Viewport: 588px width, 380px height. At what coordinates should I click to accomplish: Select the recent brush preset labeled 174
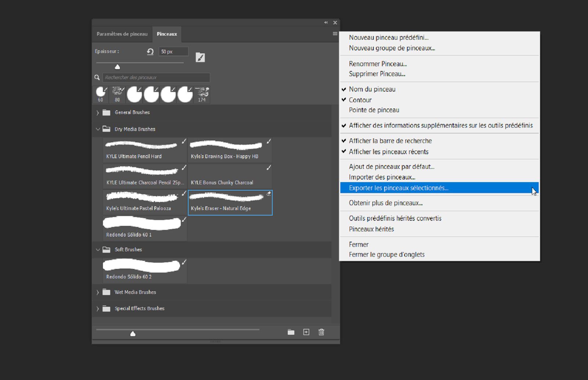pos(202,95)
